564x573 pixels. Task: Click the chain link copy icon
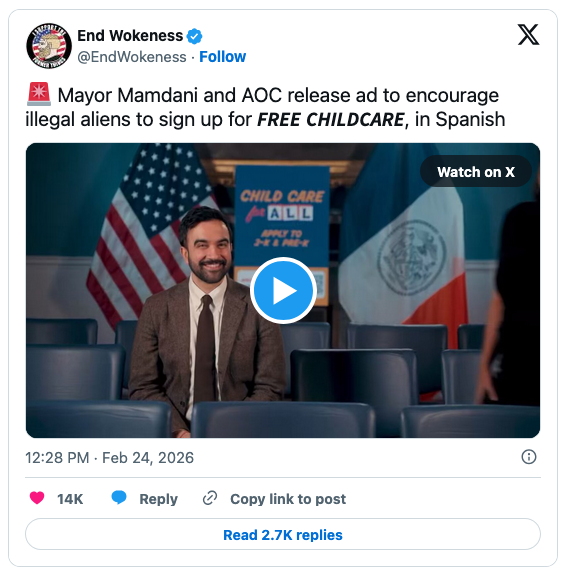pyautogui.click(x=210, y=498)
